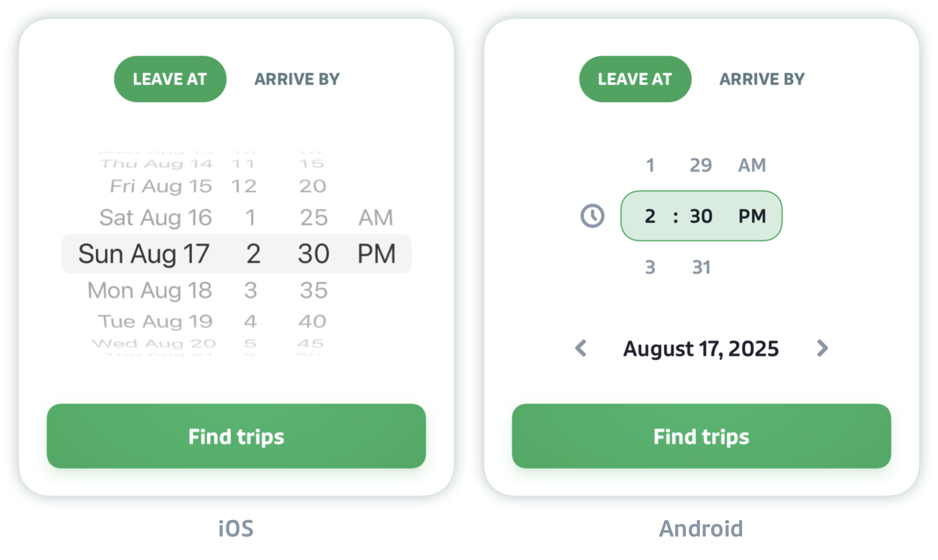938x560 pixels.
Task: Select hour 3 in iOS wheel
Action: click(251, 291)
